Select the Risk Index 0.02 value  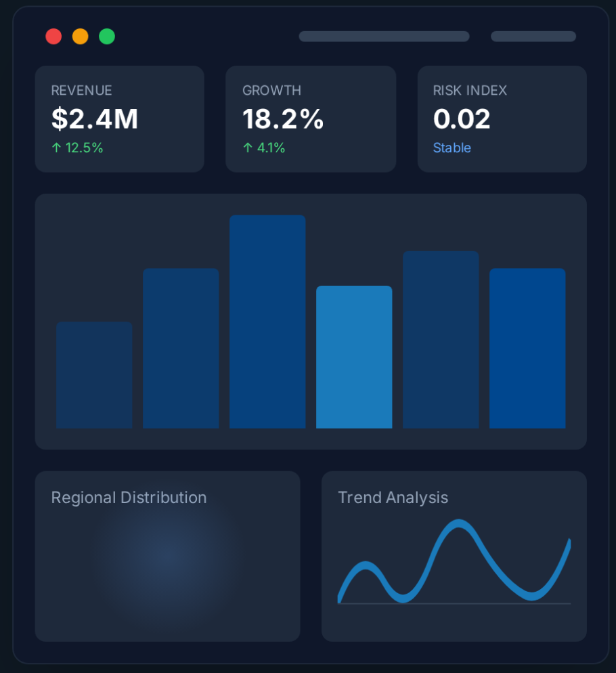[462, 119]
